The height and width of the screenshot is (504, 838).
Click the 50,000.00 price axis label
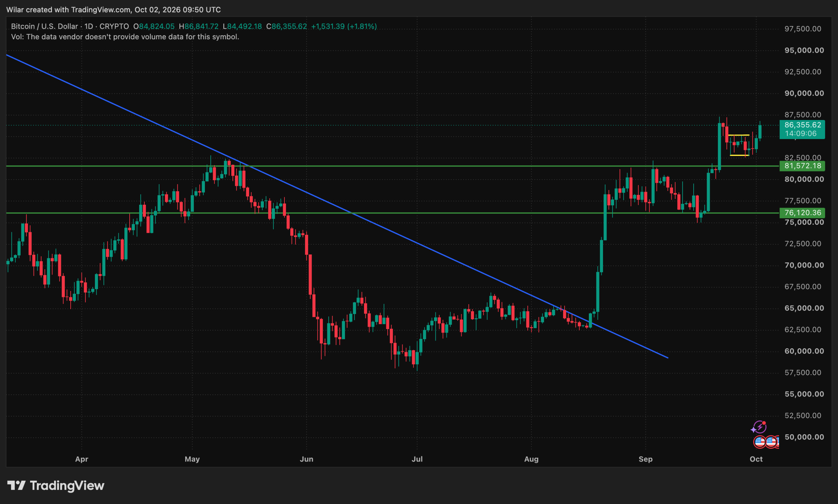point(804,437)
